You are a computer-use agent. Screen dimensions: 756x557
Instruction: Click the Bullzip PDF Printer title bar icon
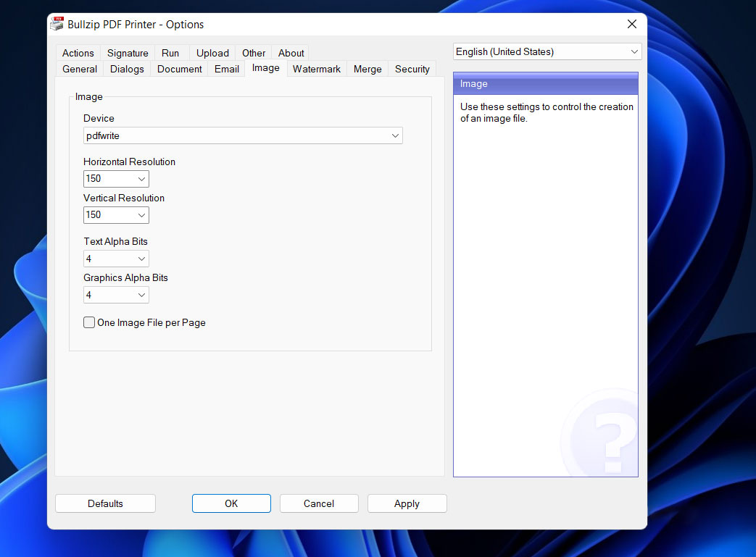pos(57,25)
